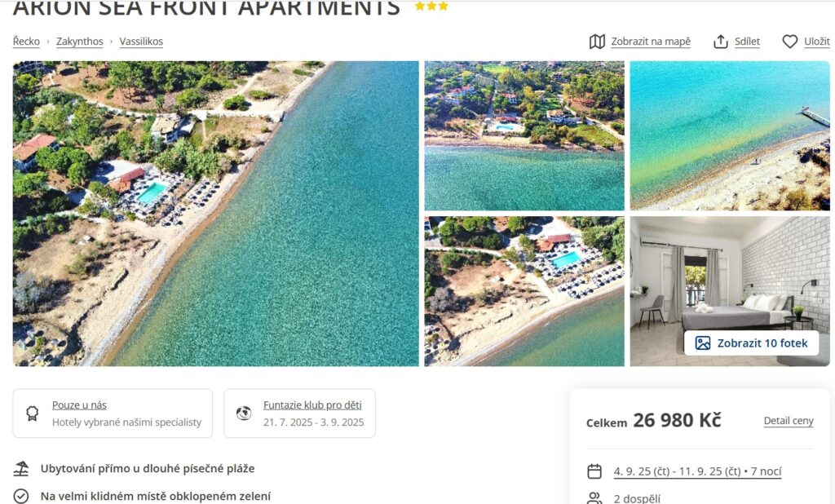Click the share upload icon
This screenshot has height=504, width=835.
(721, 42)
